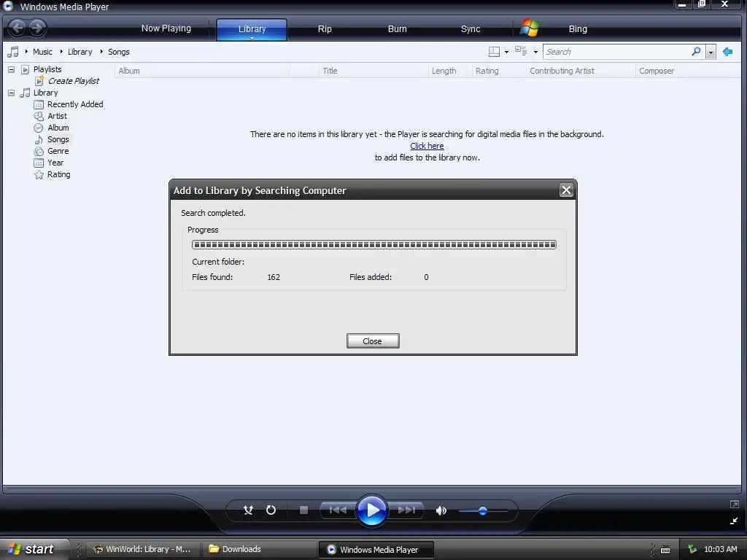Switch to WinWorld Library taskbar window
This screenshot has width=747, height=560.
click(142, 549)
